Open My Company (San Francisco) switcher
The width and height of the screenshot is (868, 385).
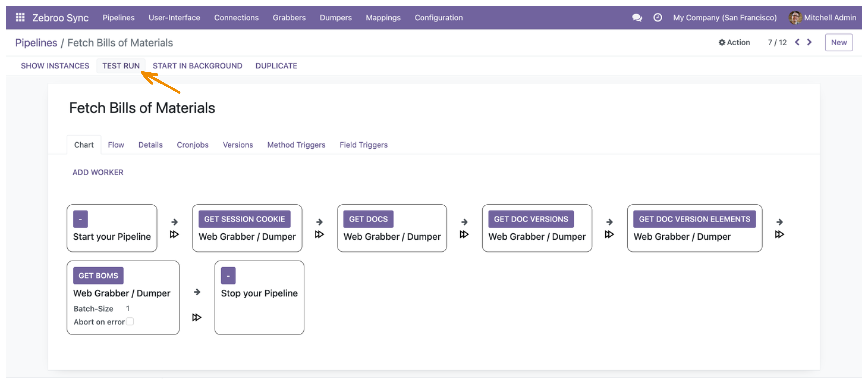725,17
